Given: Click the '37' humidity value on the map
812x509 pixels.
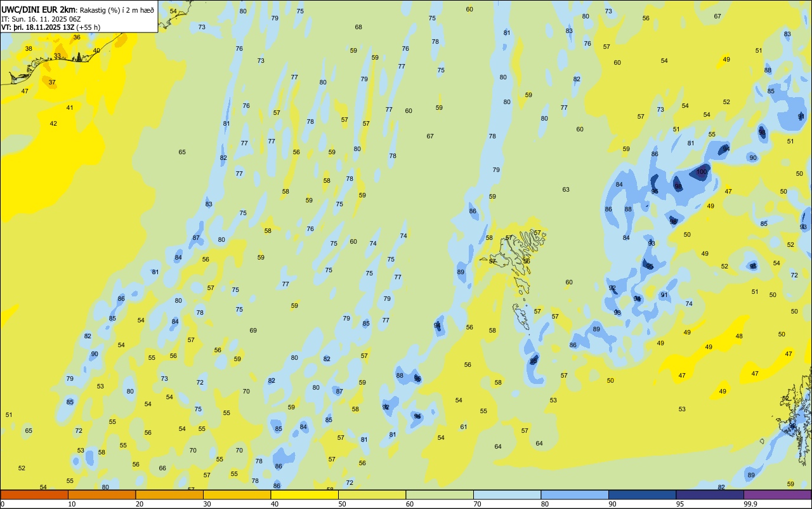Looking at the screenshot, I should pyautogui.click(x=52, y=83).
